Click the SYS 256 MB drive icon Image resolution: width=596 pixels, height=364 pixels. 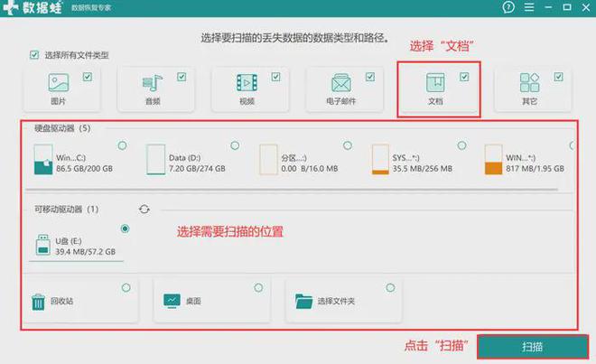click(x=380, y=160)
